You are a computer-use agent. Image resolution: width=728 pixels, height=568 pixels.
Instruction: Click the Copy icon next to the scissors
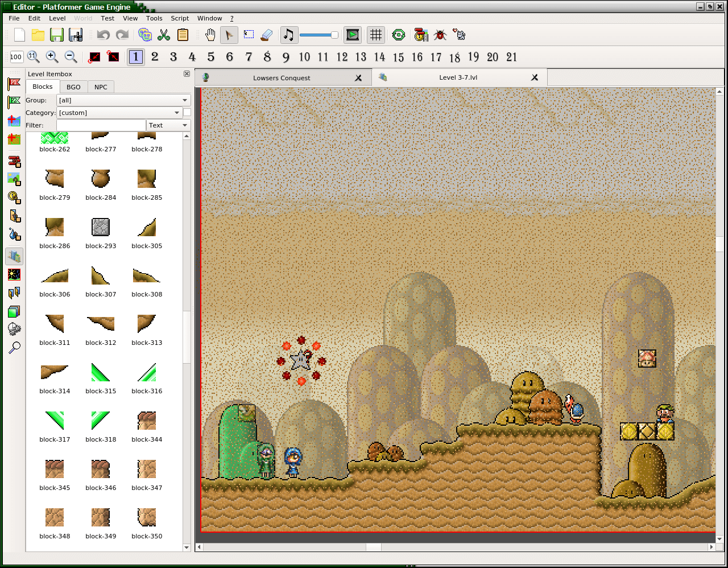(145, 35)
